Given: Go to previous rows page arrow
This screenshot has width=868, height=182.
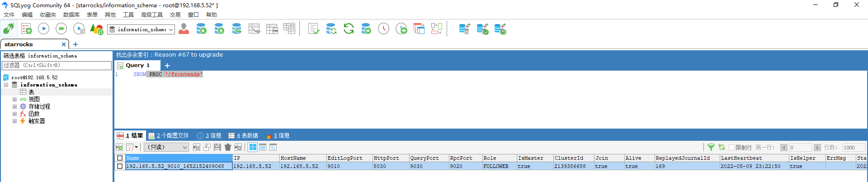Looking at the screenshot, I should coord(784,148).
